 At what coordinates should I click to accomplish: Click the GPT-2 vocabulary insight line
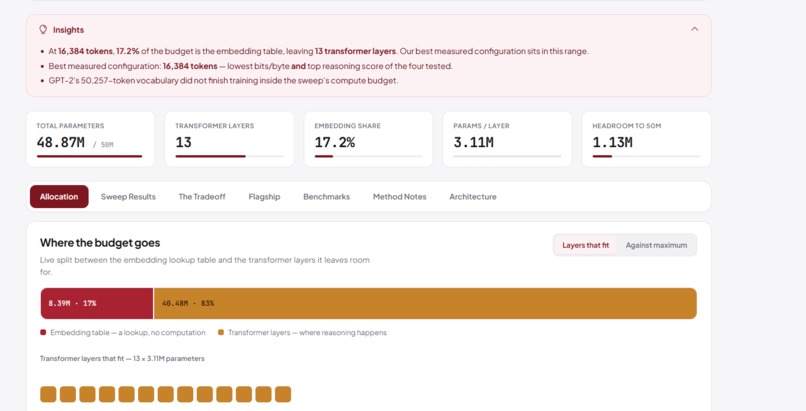[223, 81]
